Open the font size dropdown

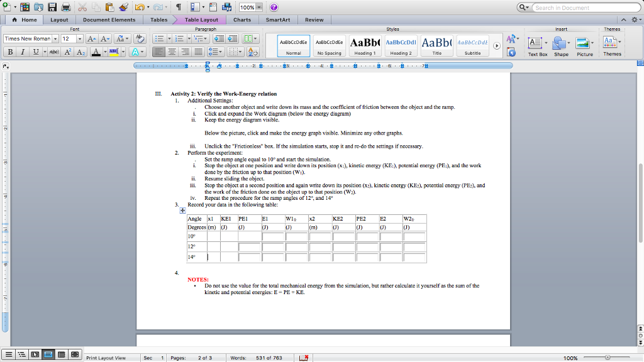(79, 38)
